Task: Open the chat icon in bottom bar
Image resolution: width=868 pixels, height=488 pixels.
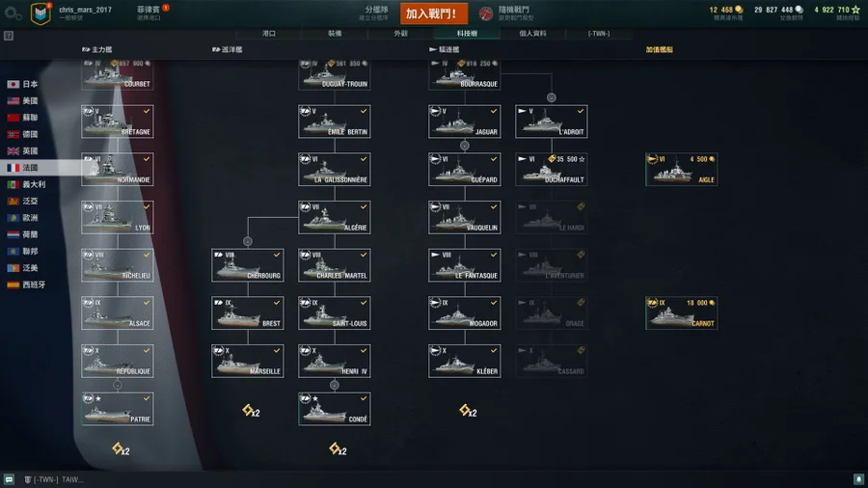Action: pyautogui.click(x=9, y=479)
